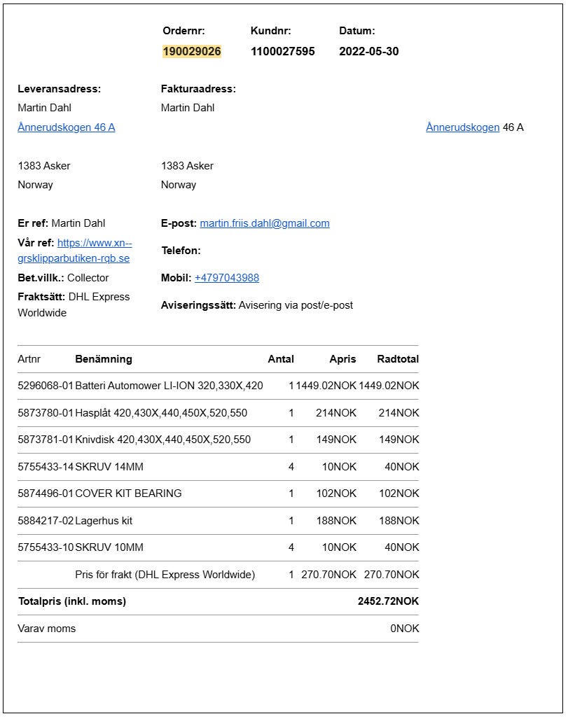Click the Fakturaadress heading
The height and width of the screenshot is (728, 568).
198,89
